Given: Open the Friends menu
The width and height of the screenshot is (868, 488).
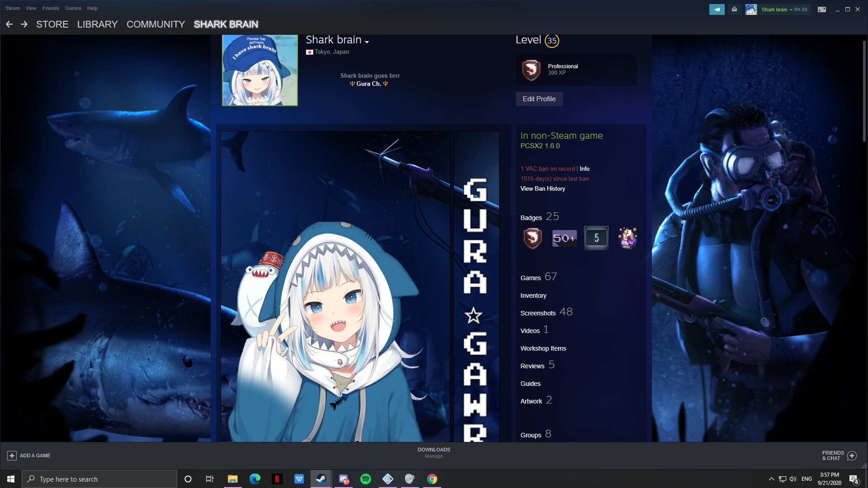Looking at the screenshot, I should [x=50, y=8].
